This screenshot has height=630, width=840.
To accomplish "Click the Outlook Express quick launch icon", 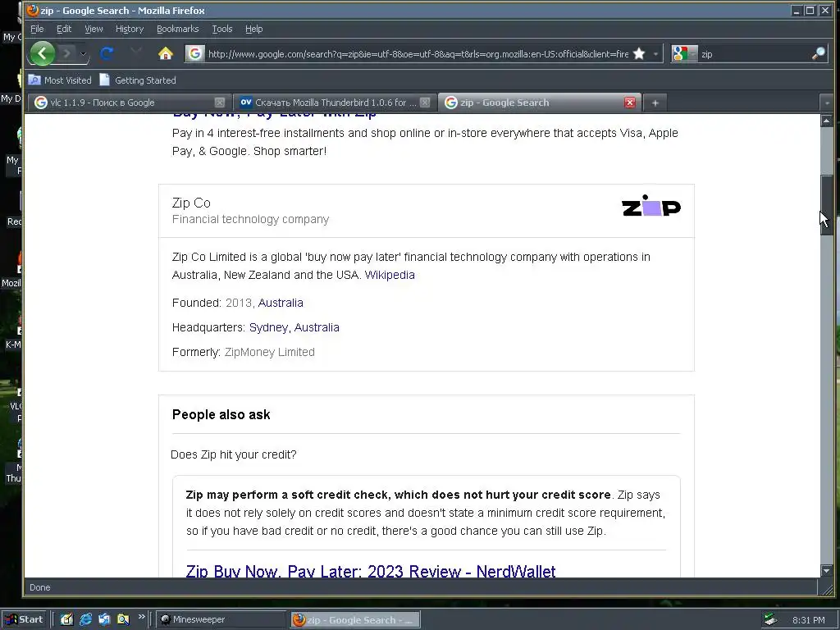I will (104, 619).
